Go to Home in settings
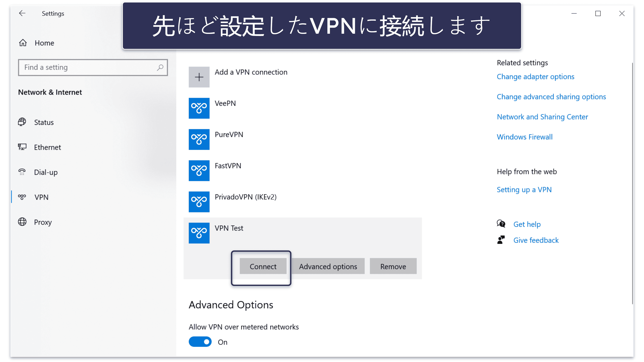The width and height of the screenshot is (644, 362). (x=44, y=43)
